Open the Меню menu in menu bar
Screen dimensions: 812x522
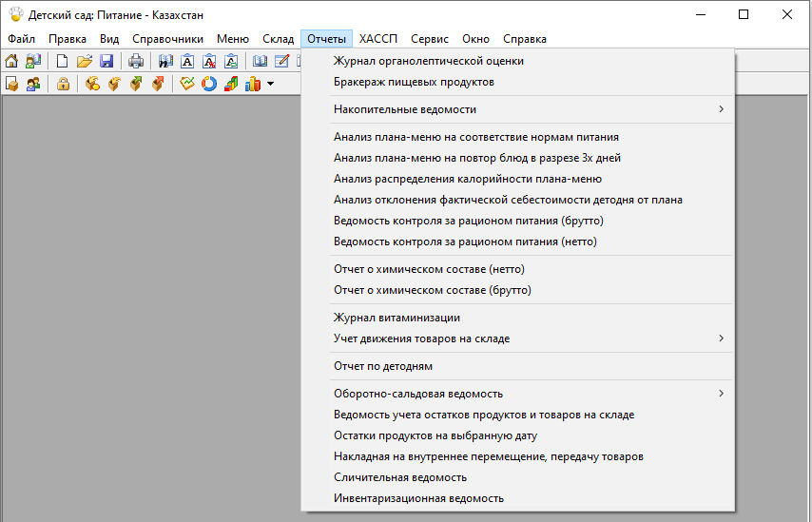233,39
